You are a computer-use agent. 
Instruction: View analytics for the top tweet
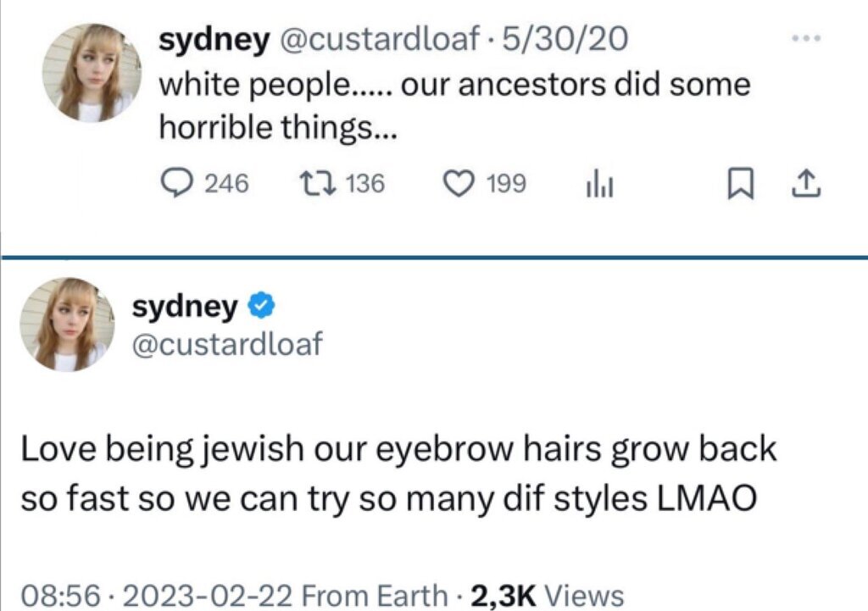[598, 183]
